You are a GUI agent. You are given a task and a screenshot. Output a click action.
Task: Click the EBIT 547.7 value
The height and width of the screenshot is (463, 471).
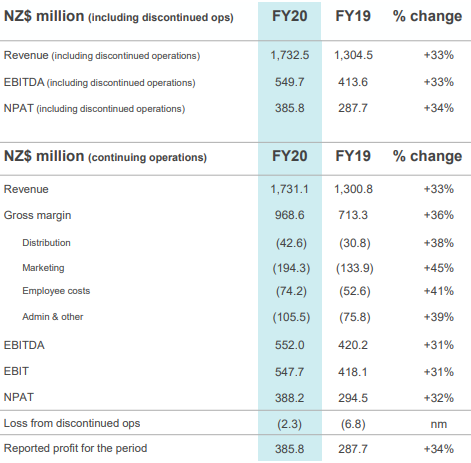[290, 372]
